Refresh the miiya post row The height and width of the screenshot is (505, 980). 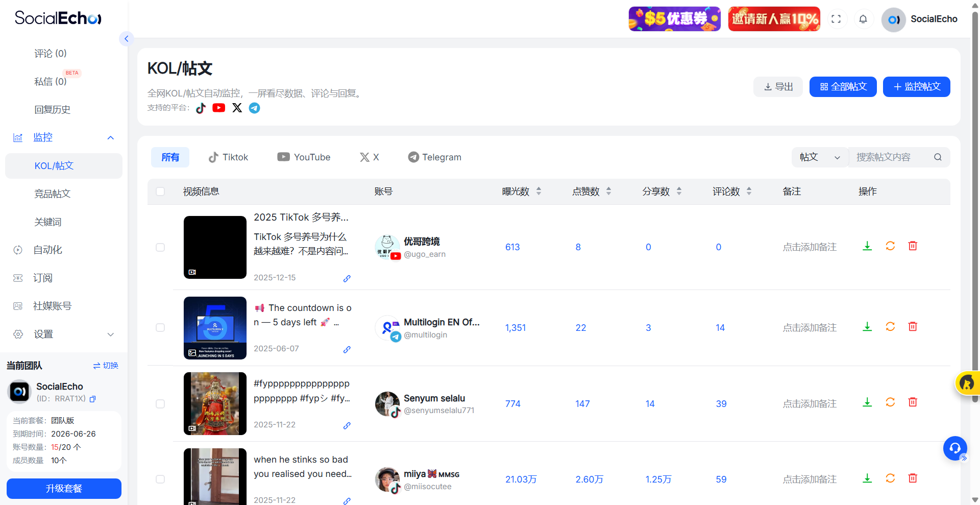pyautogui.click(x=890, y=478)
